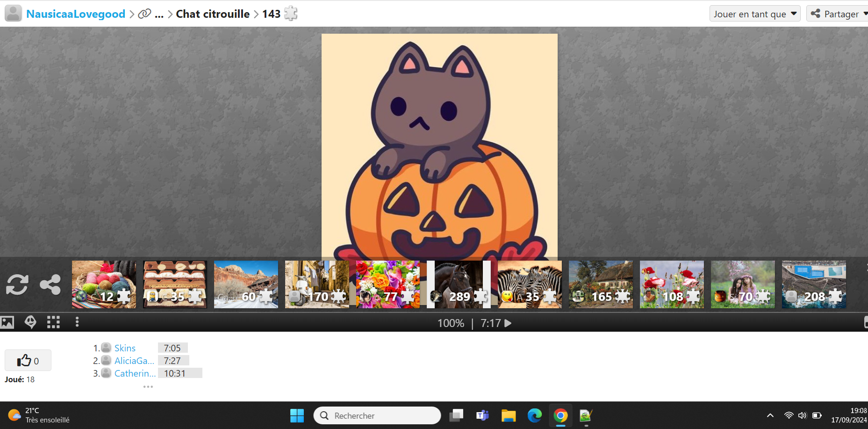
Task: Click the profile avatar beside NausicaaLovegood
Action: coord(13,14)
